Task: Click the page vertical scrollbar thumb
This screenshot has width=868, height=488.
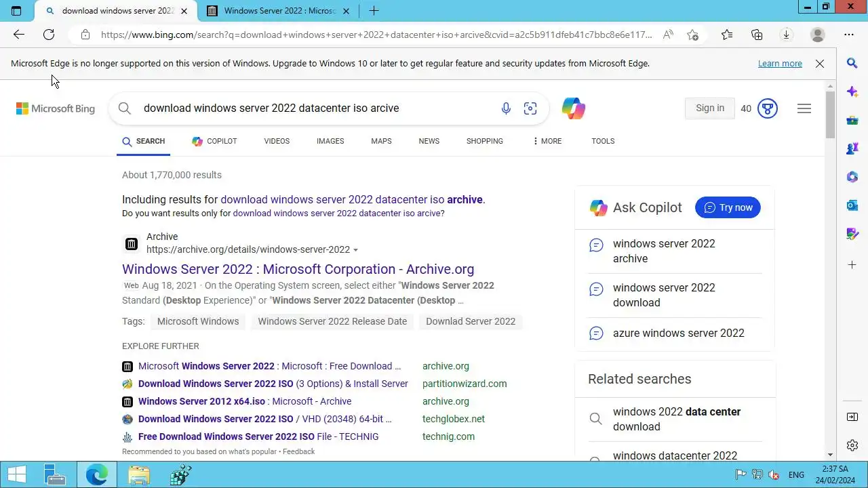Action: pyautogui.click(x=831, y=115)
